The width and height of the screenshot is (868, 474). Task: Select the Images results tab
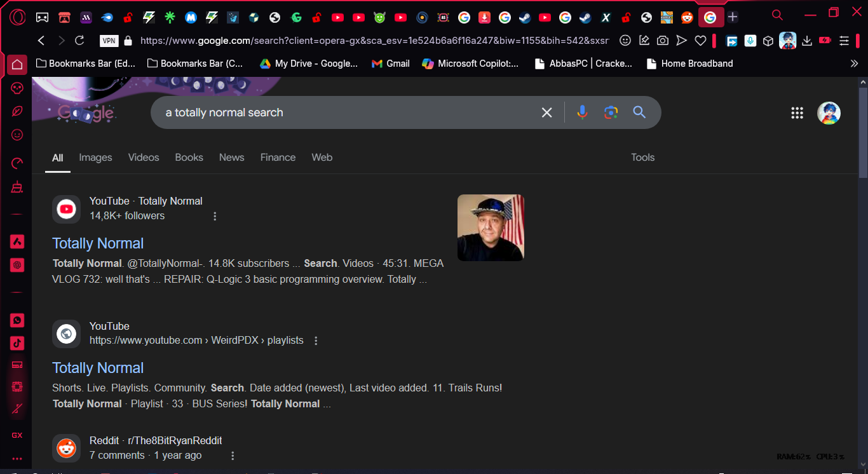[95, 158]
